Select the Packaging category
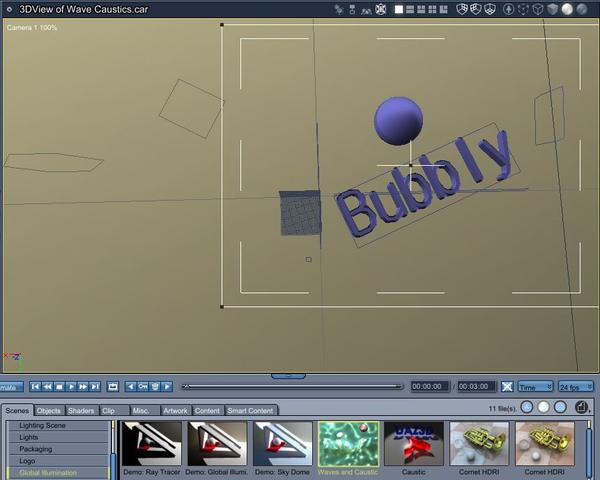 59,449
